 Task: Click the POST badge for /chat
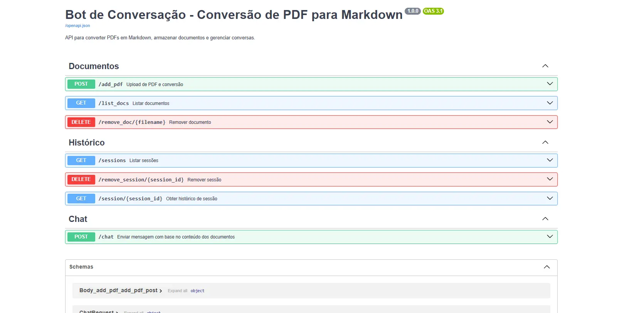click(x=81, y=237)
